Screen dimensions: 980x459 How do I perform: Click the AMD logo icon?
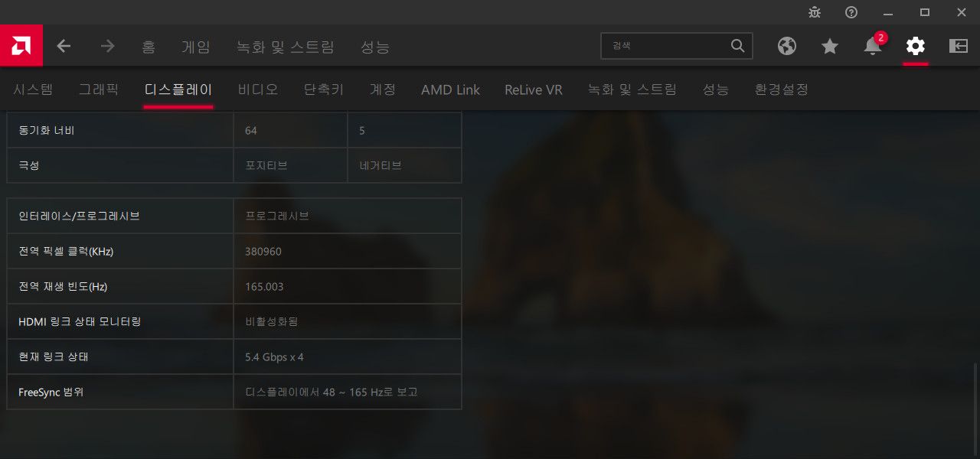tap(21, 46)
